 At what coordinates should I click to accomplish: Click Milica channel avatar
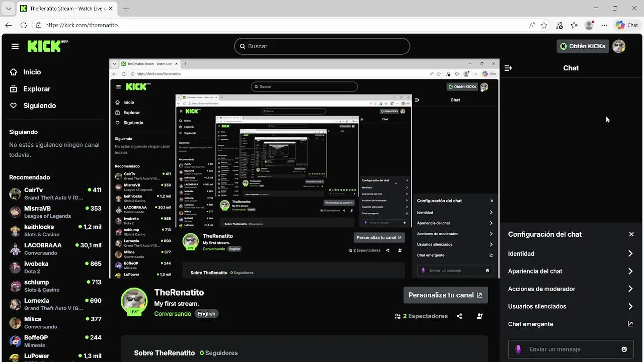pos(15,322)
